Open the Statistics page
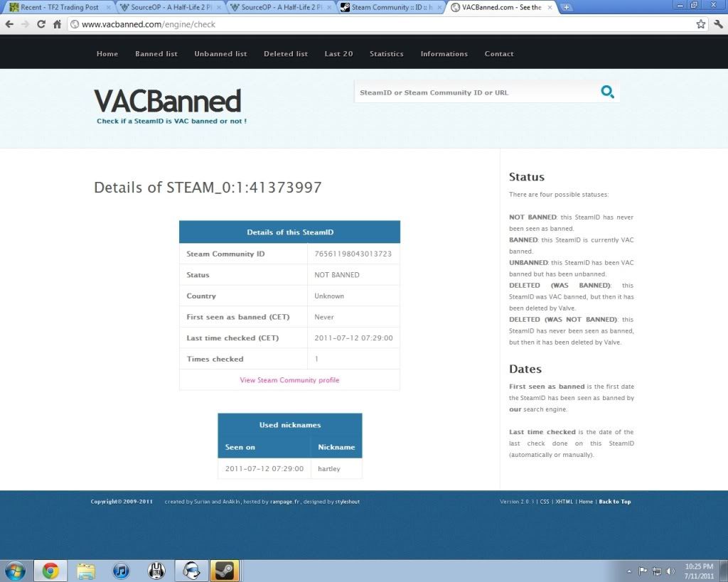This screenshot has width=728, height=582. (386, 54)
